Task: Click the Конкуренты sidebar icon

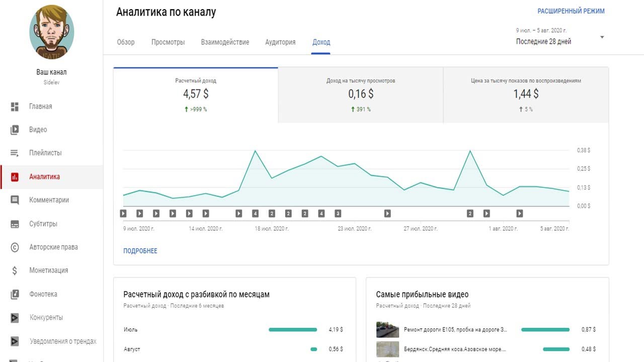Action: (x=15, y=318)
